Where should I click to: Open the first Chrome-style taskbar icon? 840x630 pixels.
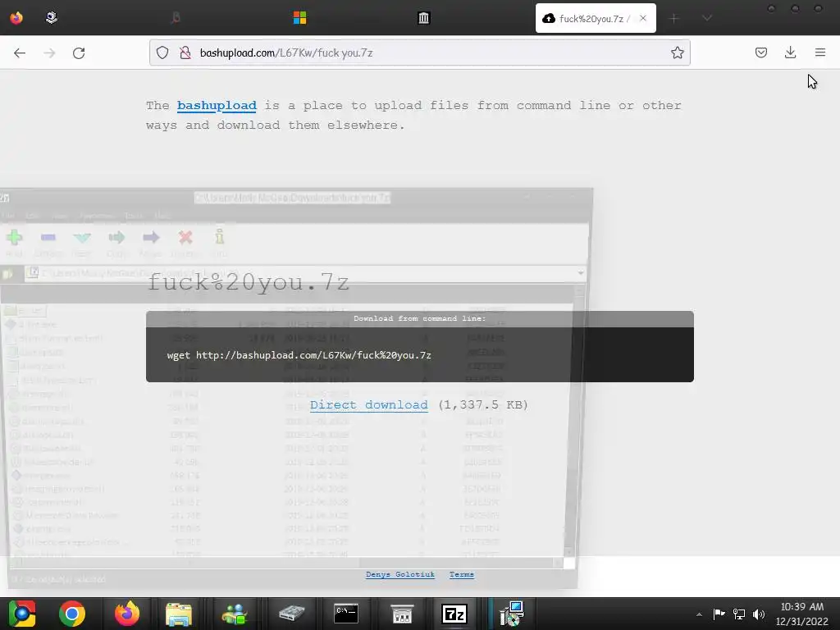(21, 614)
